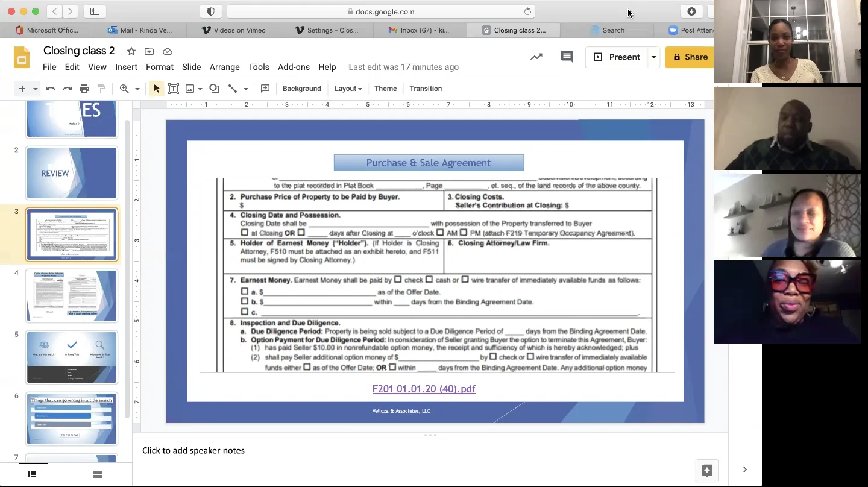Viewport: 868px width, 487px height.
Task: Click the Safari downloads icon
Action: click(x=691, y=11)
